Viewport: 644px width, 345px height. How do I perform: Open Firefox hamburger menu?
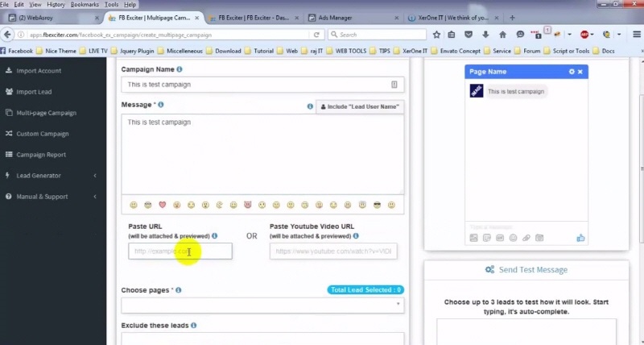tap(637, 35)
